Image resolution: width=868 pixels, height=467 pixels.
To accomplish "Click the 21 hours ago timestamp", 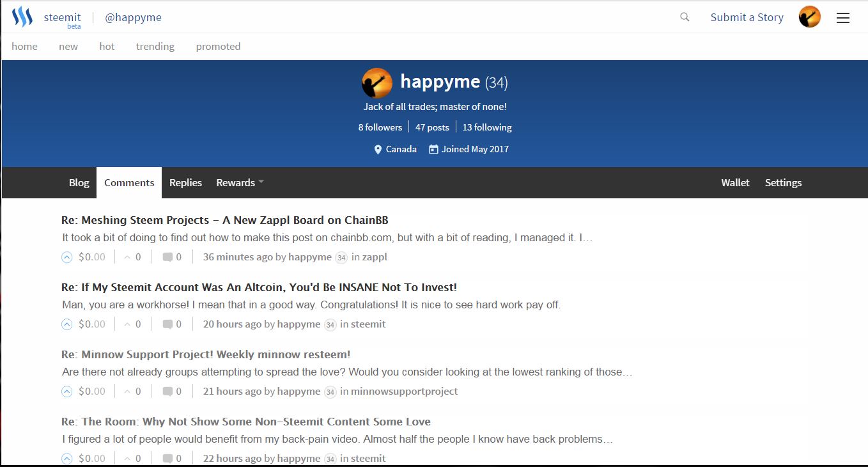I will [x=233, y=392].
